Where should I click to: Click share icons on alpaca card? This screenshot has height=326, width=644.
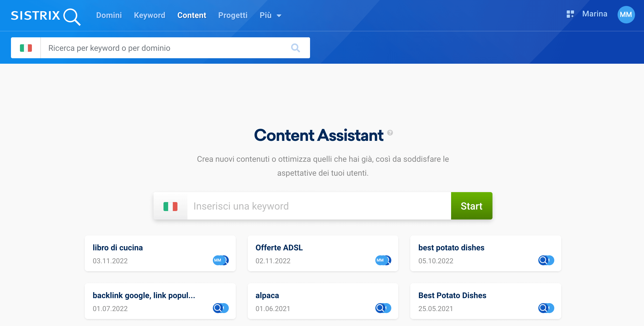383,308
